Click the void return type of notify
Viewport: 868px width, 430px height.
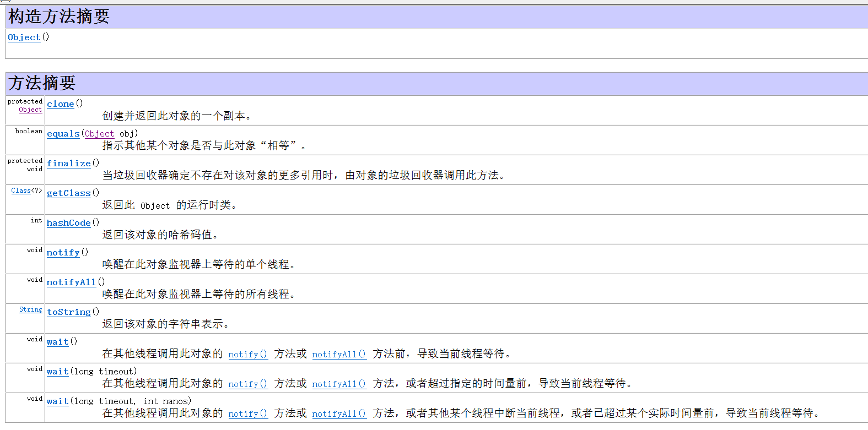pos(34,250)
